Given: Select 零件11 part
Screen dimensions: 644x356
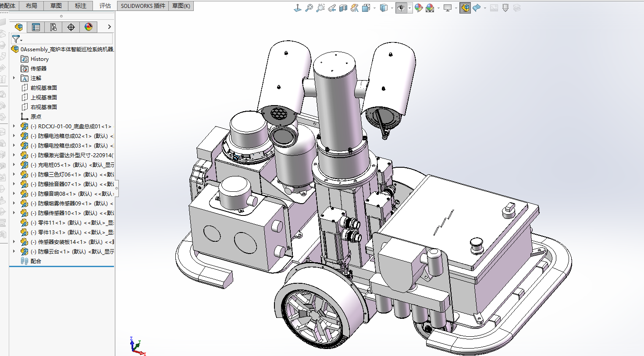Looking at the screenshot, I should click(68, 223).
